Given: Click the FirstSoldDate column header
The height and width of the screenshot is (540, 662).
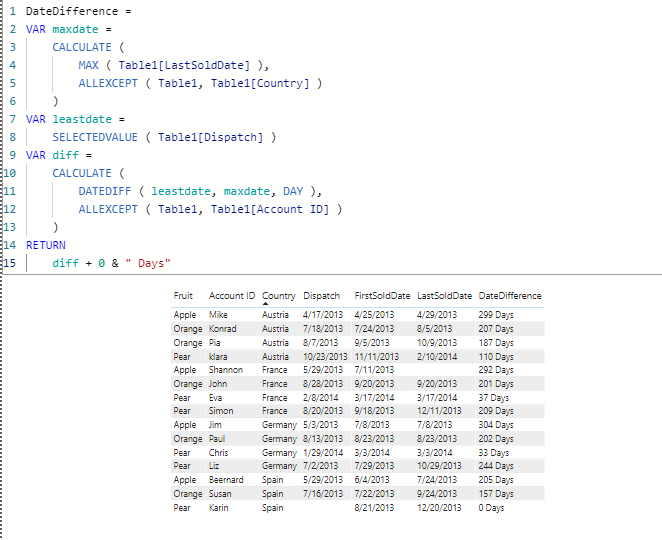Looking at the screenshot, I should pyautogui.click(x=382, y=296).
